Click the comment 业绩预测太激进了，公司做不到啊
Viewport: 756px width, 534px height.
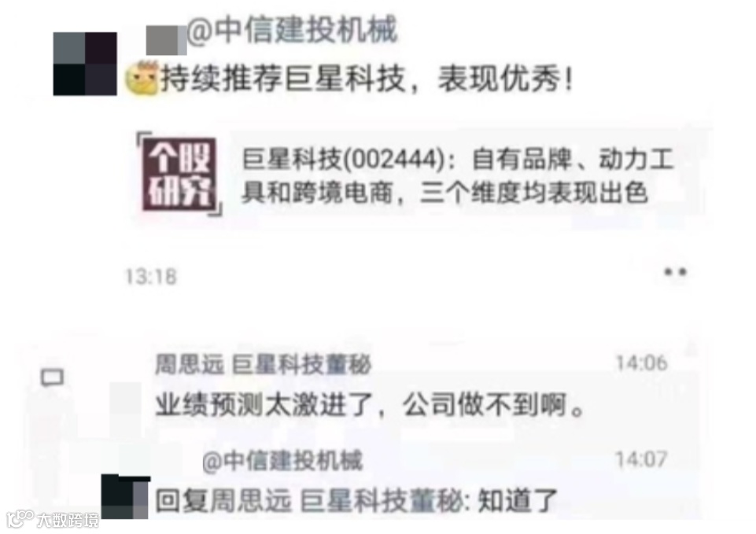click(x=370, y=404)
